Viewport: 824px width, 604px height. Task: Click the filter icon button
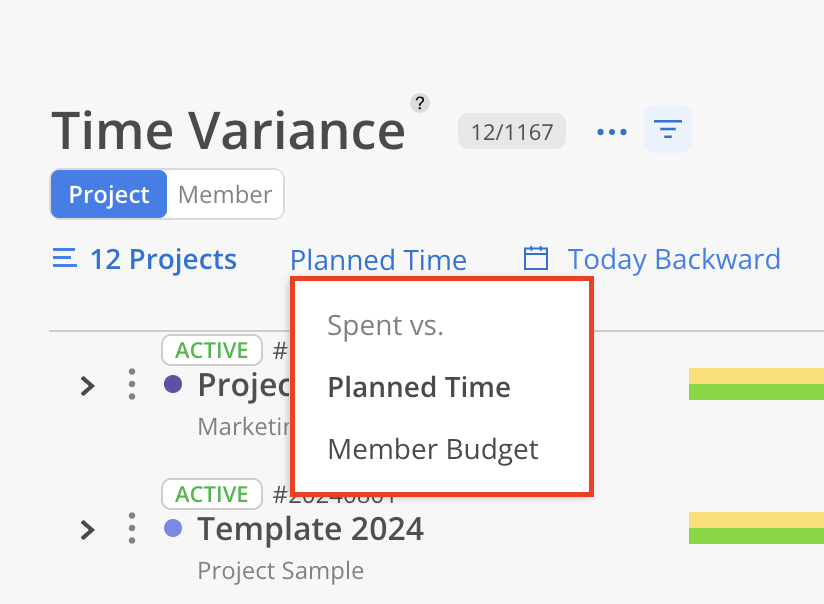click(667, 129)
